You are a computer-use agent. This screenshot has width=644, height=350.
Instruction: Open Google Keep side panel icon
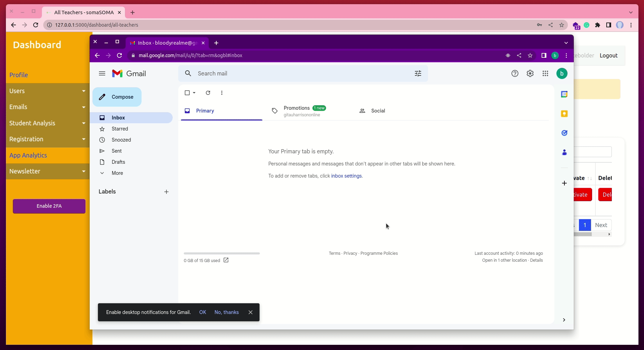pos(564,114)
